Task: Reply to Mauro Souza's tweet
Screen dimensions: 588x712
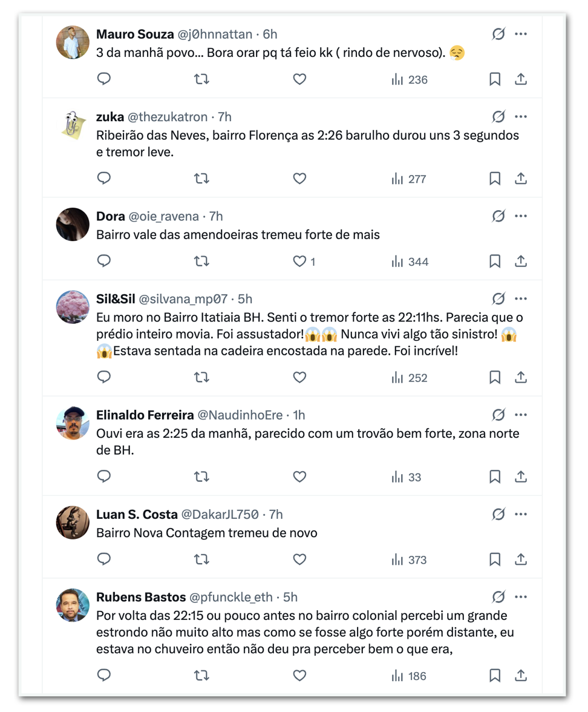Action: click(x=104, y=79)
